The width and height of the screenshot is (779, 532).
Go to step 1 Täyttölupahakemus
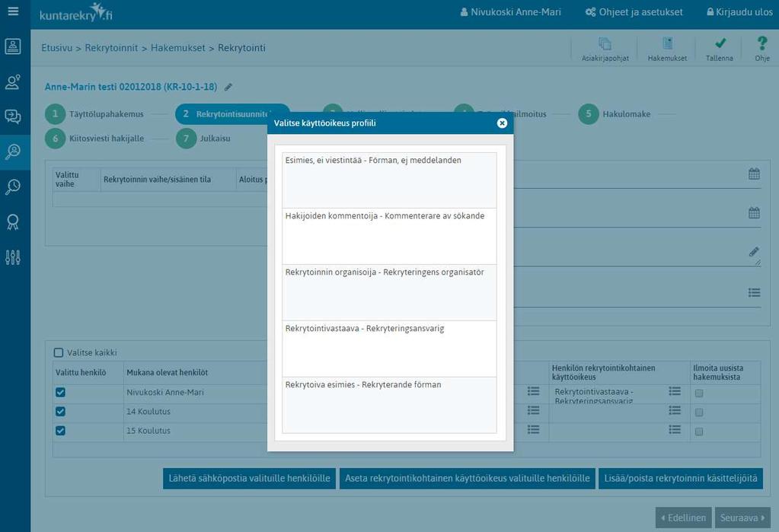[94, 114]
